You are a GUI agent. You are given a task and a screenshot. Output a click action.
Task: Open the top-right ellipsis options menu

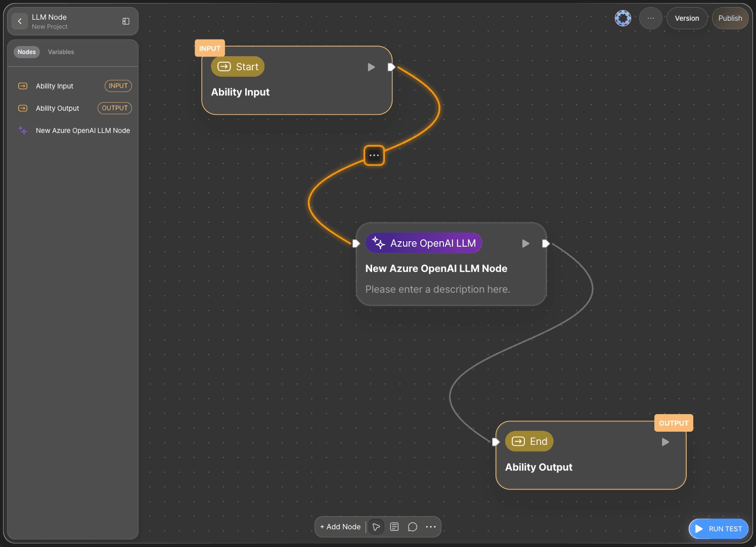click(651, 18)
